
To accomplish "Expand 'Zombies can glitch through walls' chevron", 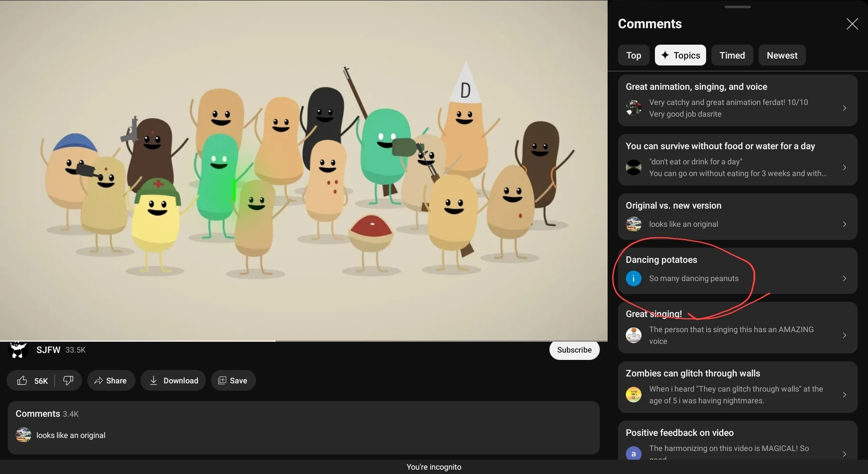I will (844, 395).
